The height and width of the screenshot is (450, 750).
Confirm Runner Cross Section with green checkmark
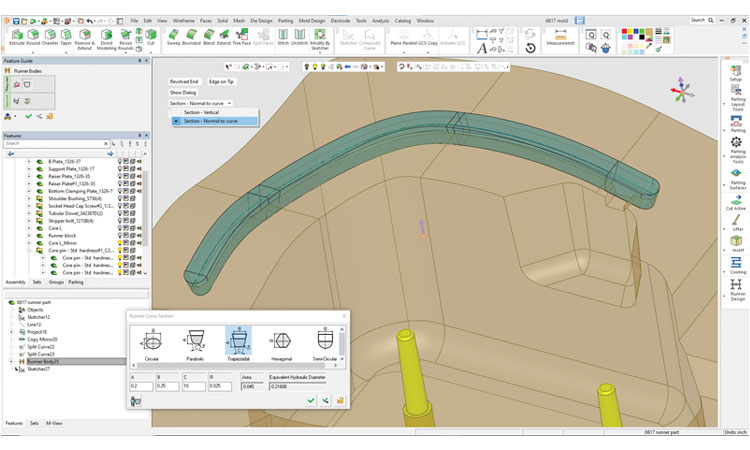point(311,400)
